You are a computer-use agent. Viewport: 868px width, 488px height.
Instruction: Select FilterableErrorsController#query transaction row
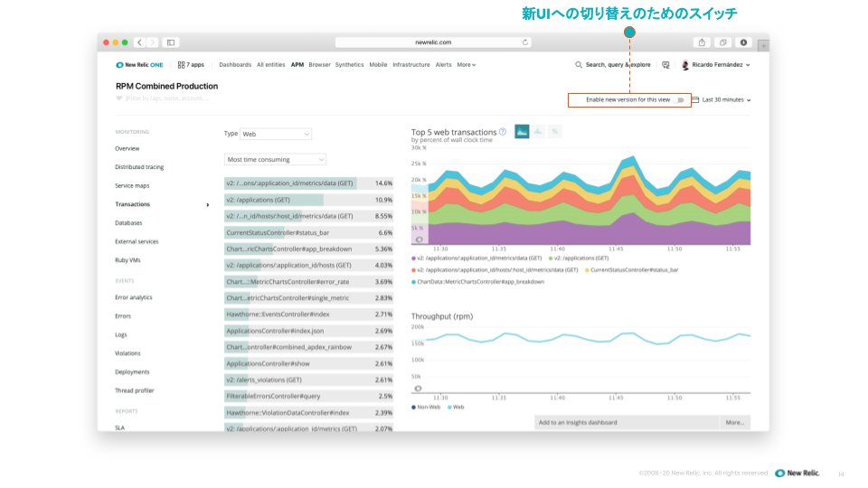309,396
